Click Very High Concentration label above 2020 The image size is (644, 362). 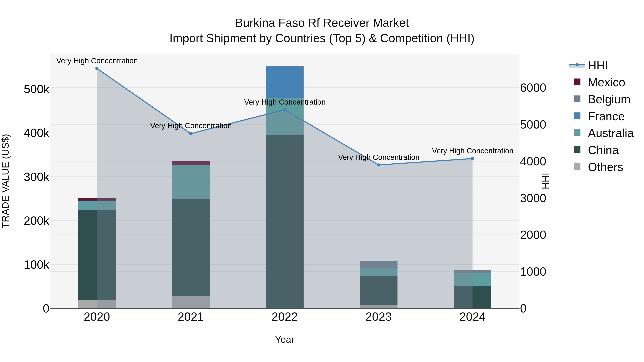pyautogui.click(x=97, y=61)
